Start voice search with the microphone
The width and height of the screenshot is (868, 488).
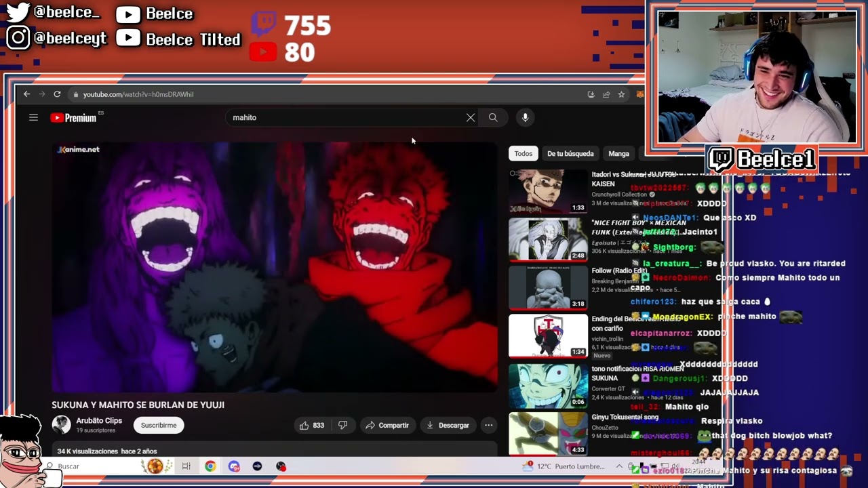pyautogui.click(x=525, y=117)
